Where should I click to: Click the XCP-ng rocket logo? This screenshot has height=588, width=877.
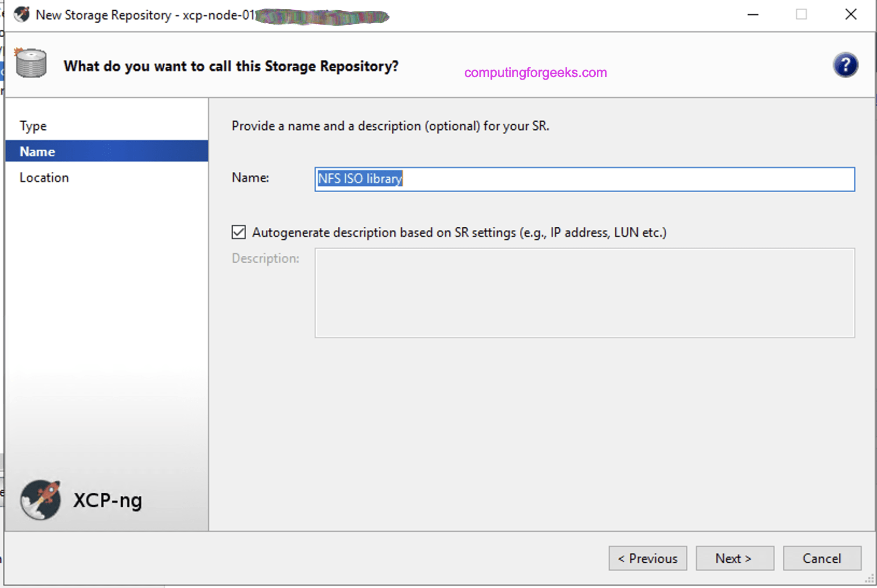coord(40,500)
